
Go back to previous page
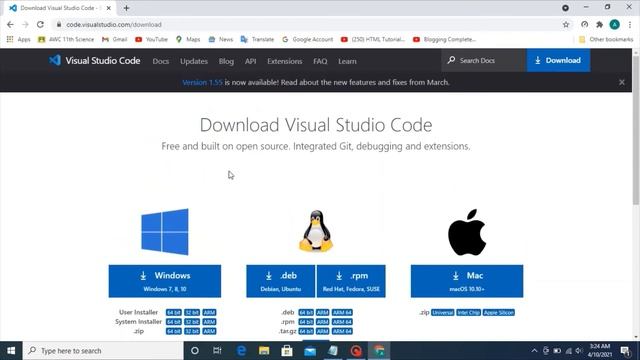[10, 24]
